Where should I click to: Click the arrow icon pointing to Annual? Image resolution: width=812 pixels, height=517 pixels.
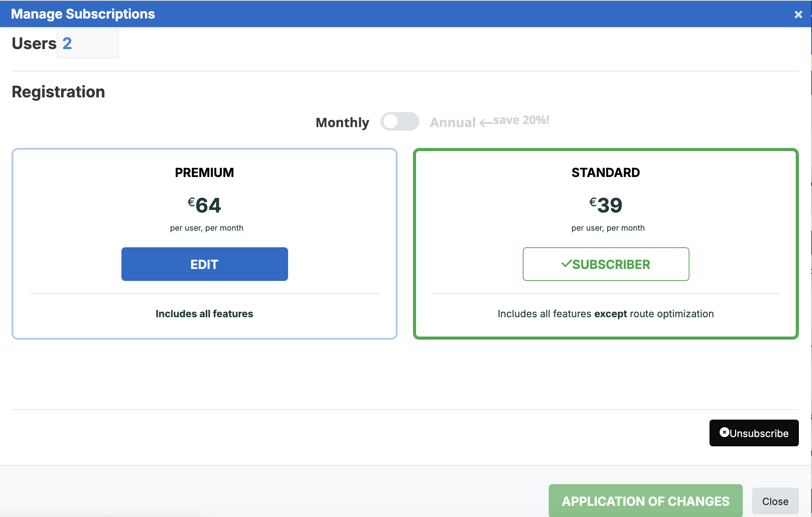pyautogui.click(x=486, y=123)
